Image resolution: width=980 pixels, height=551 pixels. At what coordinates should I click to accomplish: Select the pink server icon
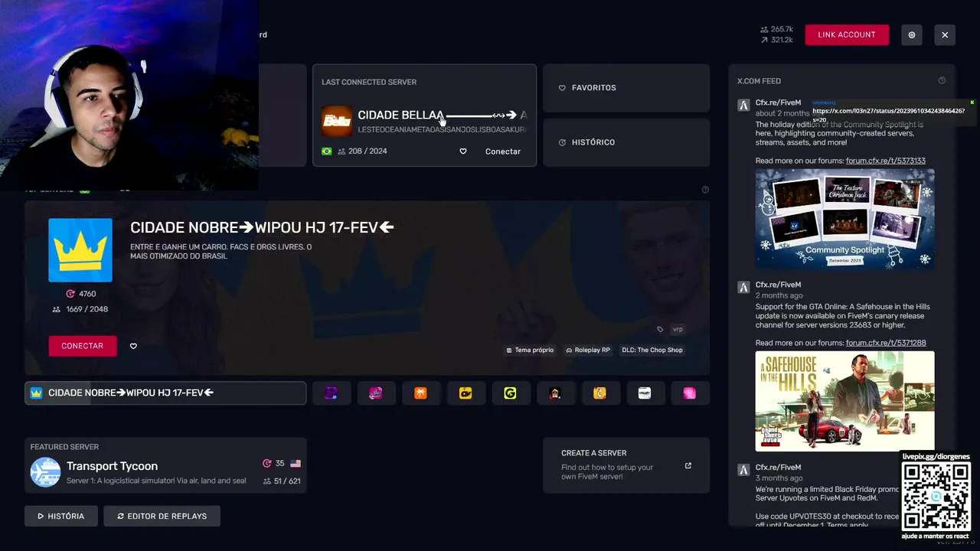(x=690, y=393)
